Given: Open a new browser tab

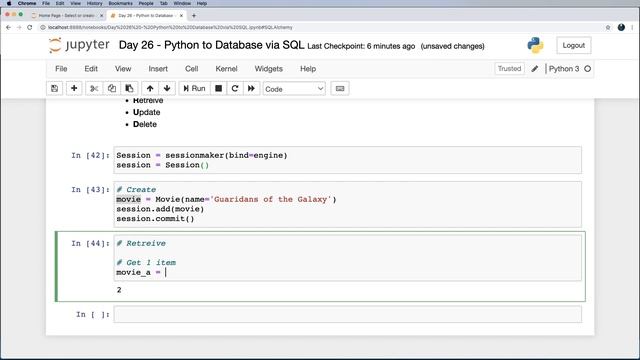Looking at the screenshot, I should 194,16.
